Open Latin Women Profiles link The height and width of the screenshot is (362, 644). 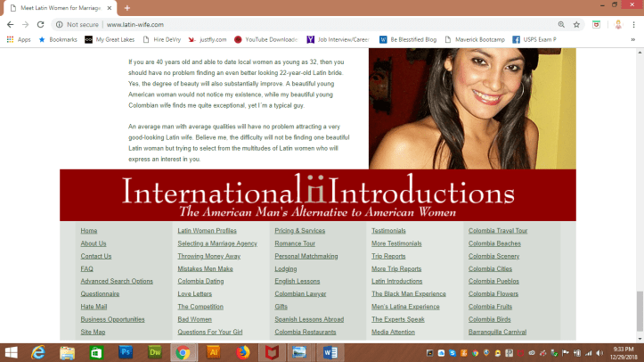point(207,231)
